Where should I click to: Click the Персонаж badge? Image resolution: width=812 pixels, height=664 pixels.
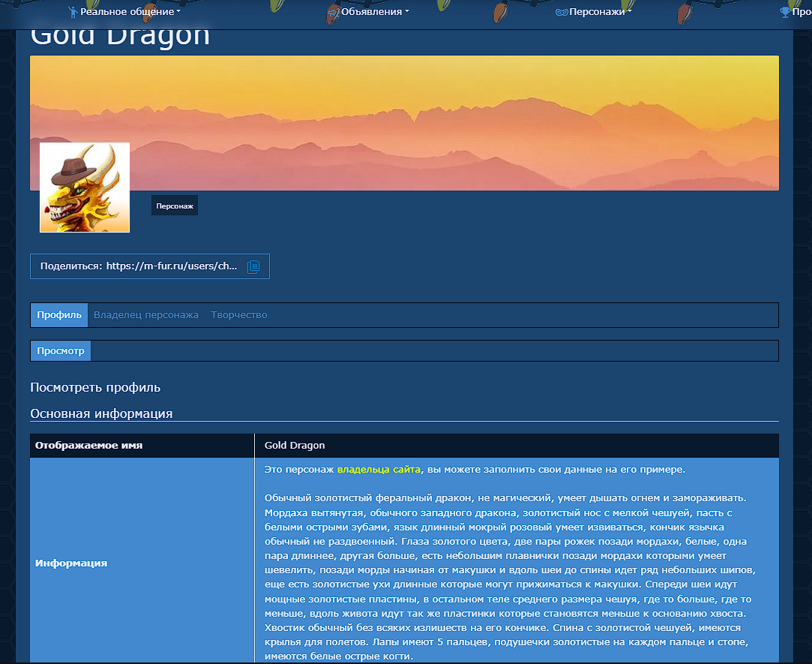pyautogui.click(x=175, y=206)
